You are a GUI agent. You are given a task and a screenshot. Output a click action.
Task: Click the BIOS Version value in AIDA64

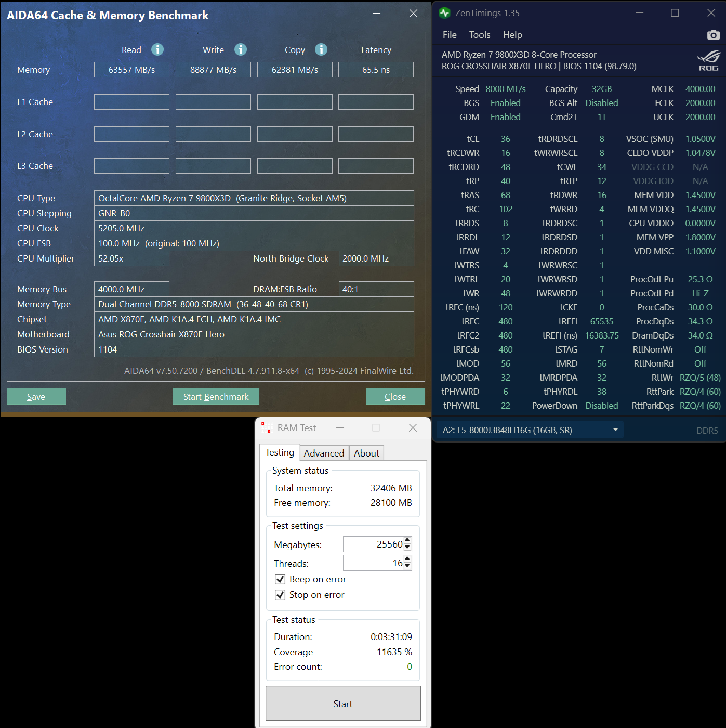tap(254, 349)
